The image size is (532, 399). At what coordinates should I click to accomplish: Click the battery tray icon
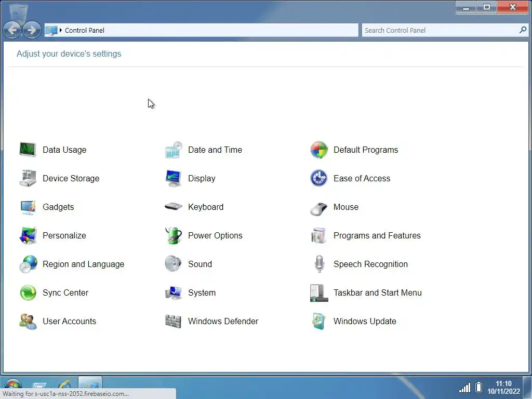[x=478, y=387]
